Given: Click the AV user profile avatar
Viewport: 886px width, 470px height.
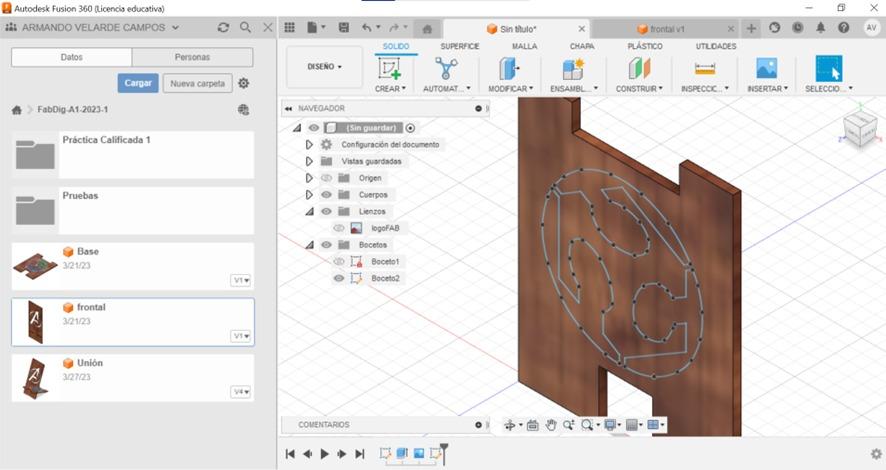Looking at the screenshot, I should 871,27.
